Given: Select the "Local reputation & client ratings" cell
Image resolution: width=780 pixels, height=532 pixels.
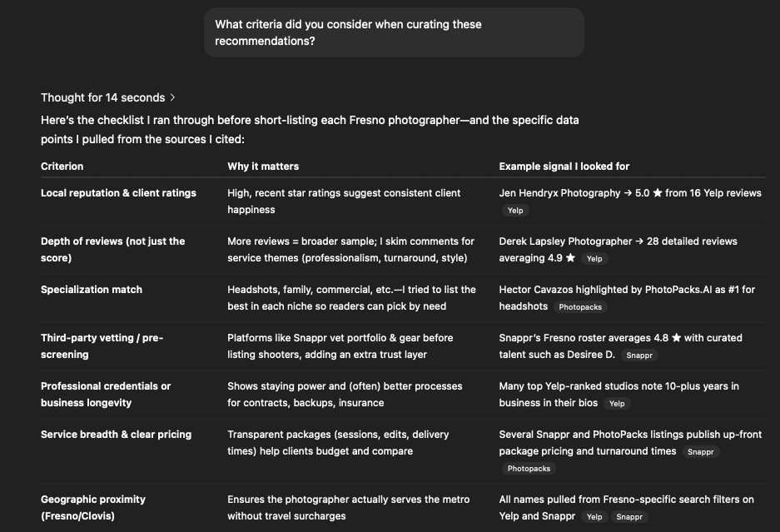Looking at the screenshot, I should coord(118,193).
